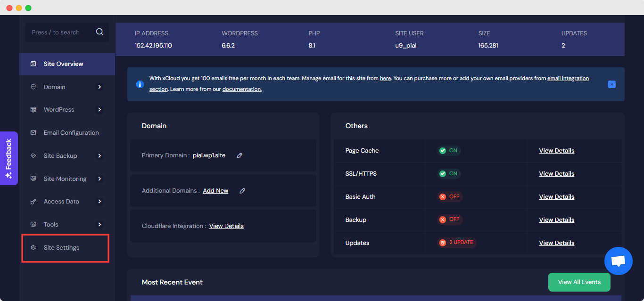Toggle Page Cache off
644x301 pixels.
coord(448,150)
